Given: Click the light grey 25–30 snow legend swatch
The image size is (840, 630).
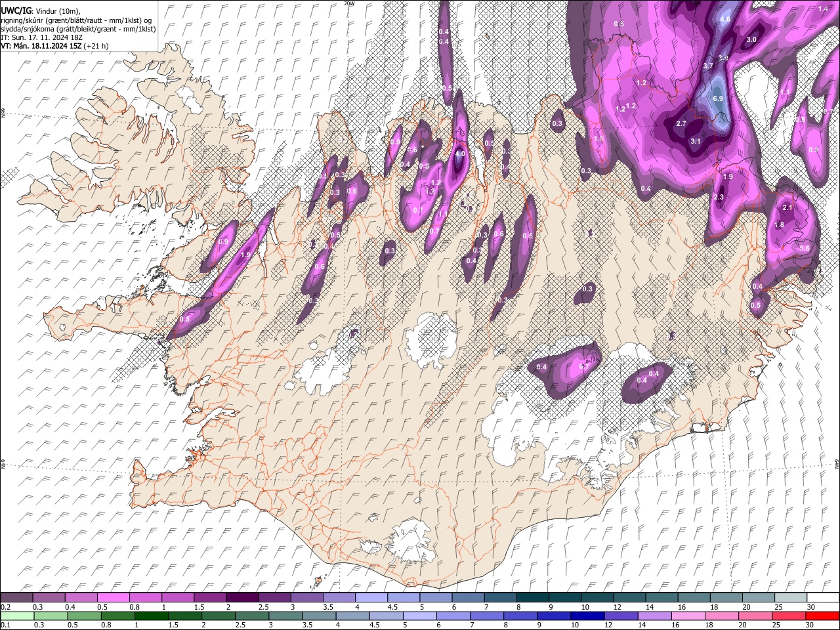Looking at the screenshot, I should tap(791, 598).
